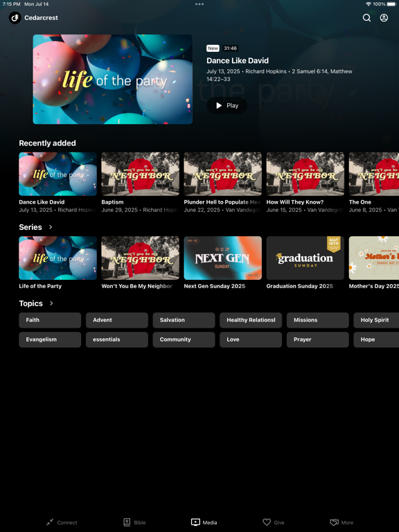Select the Prayer topic

(x=317, y=339)
